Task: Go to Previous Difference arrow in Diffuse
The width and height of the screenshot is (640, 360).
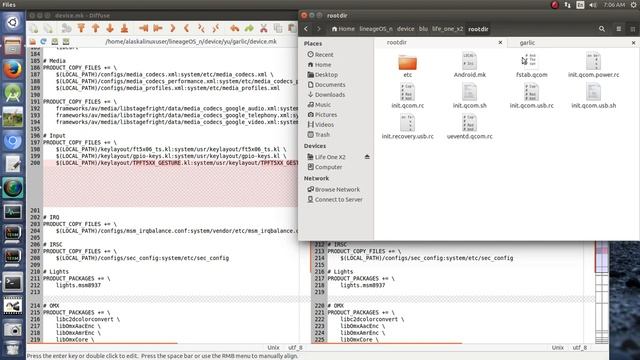Action: tap(96, 28)
